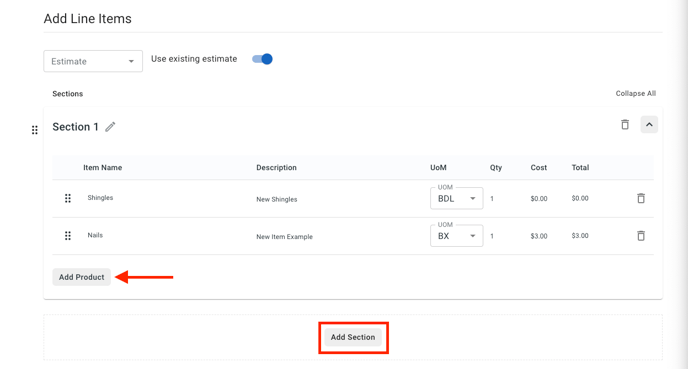Click the Nails item name

pos(95,235)
